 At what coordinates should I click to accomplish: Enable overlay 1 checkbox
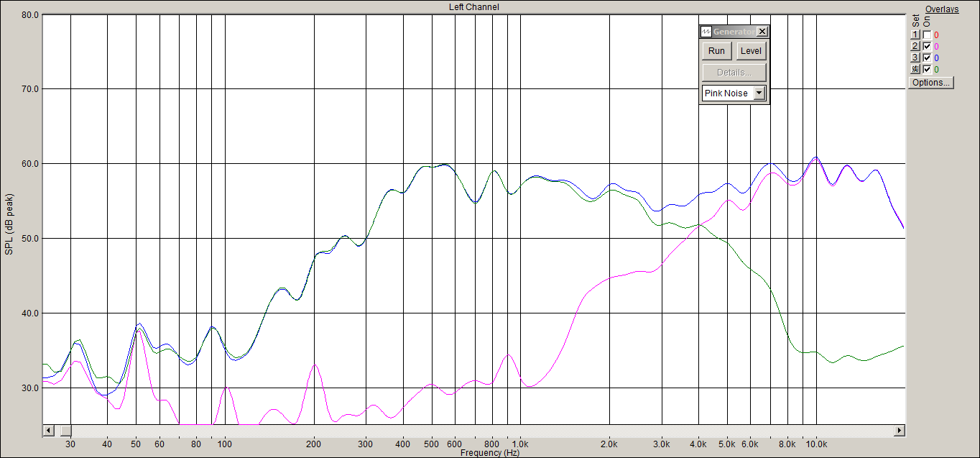point(927,35)
